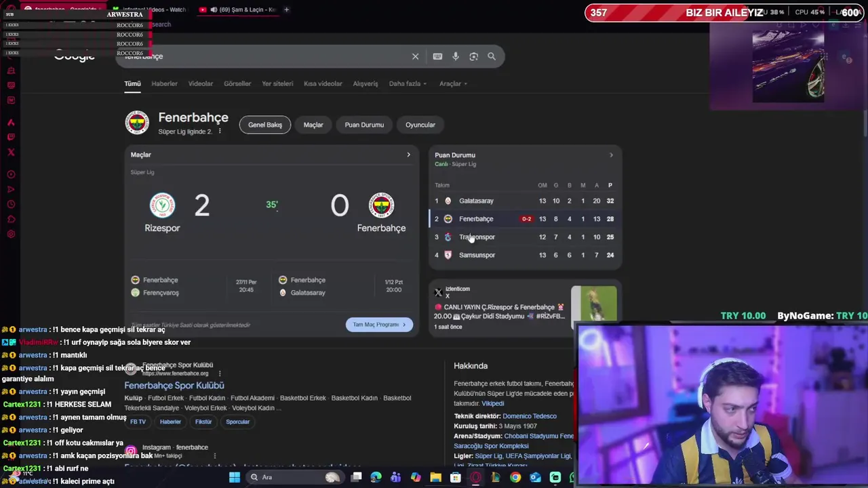Screen dimensions: 868x488
Task: Open Microsoft Teams from the taskbar
Action: point(395,477)
